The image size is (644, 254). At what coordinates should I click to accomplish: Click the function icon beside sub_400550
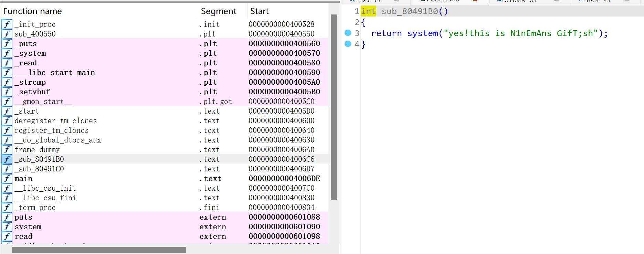click(7, 34)
